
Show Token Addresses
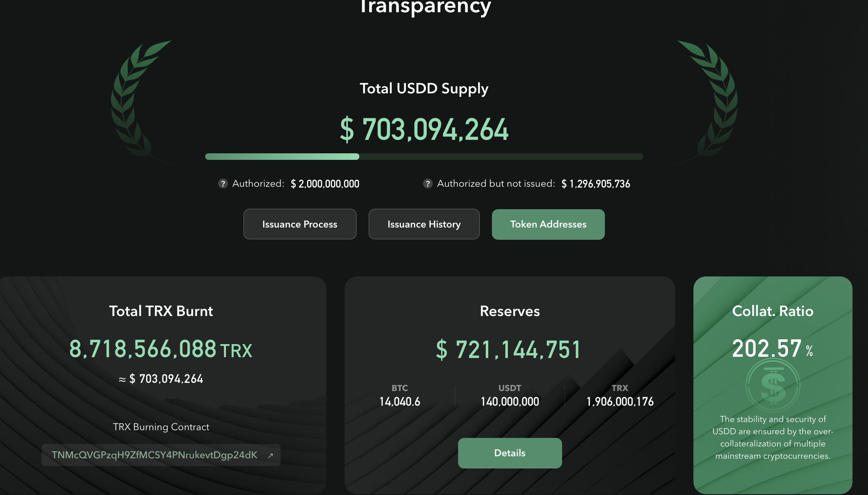point(548,224)
